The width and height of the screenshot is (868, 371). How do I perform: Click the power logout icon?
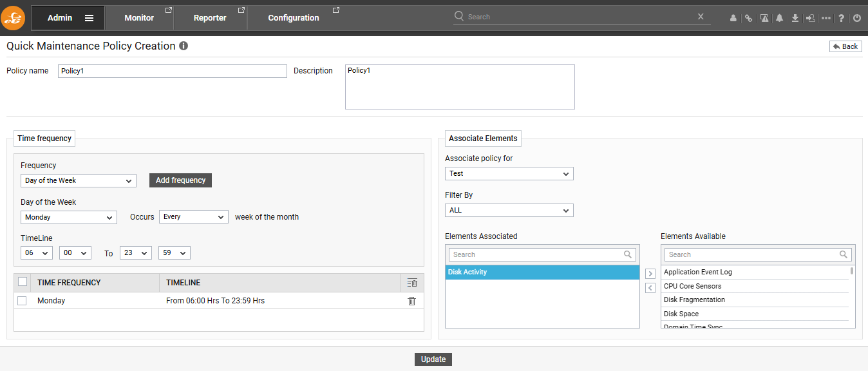857,18
